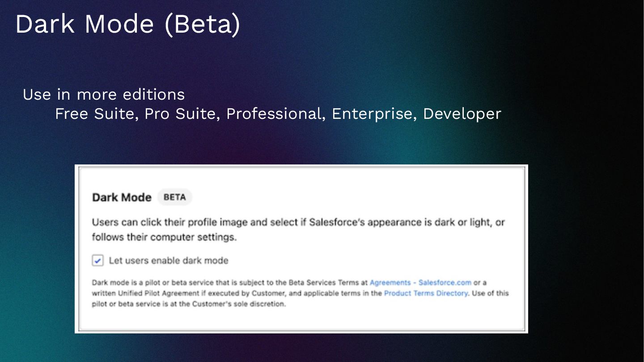644x362 pixels.
Task: Click the BETA badge beside Dark Mode
Action: tap(174, 197)
